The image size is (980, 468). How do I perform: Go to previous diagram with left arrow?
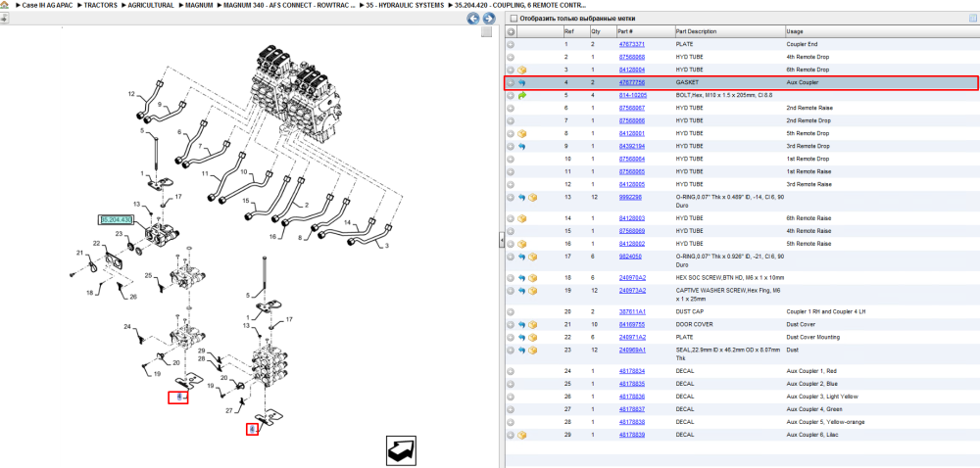pos(473,18)
